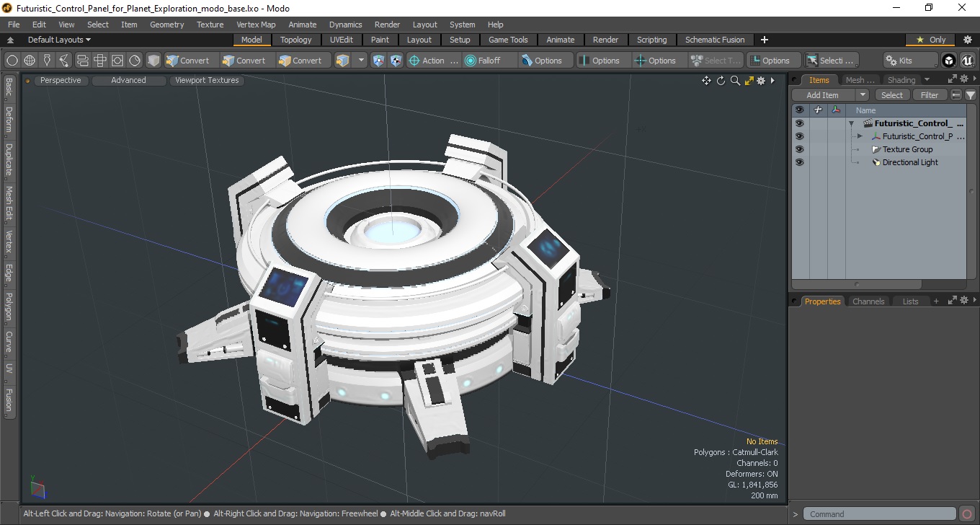Click the viewport rotate icon

(721, 81)
